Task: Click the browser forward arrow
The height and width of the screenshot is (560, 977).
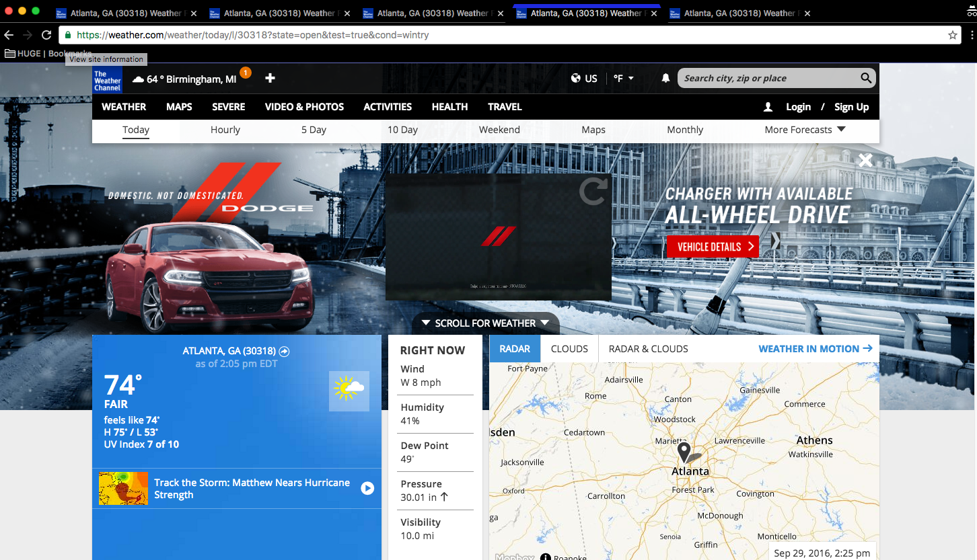Action: click(x=28, y=35)
